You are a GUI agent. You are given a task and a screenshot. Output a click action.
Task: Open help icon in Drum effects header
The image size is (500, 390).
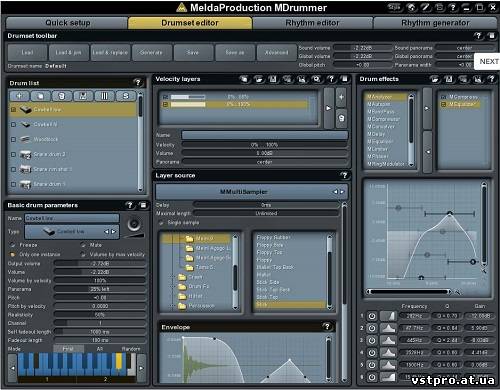tap(492, 79)
